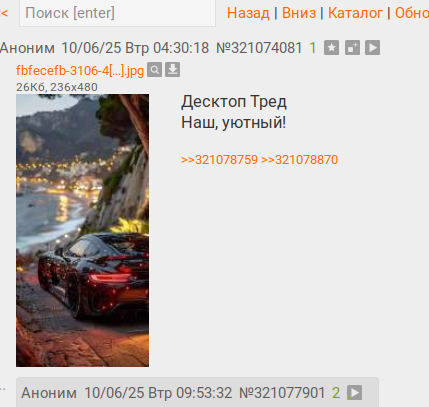Image resolution: width=429 pixels, height=407 pixels.
Task: Open the fbfecefb-3106-4[...].jpg file link
Action: 80,71
